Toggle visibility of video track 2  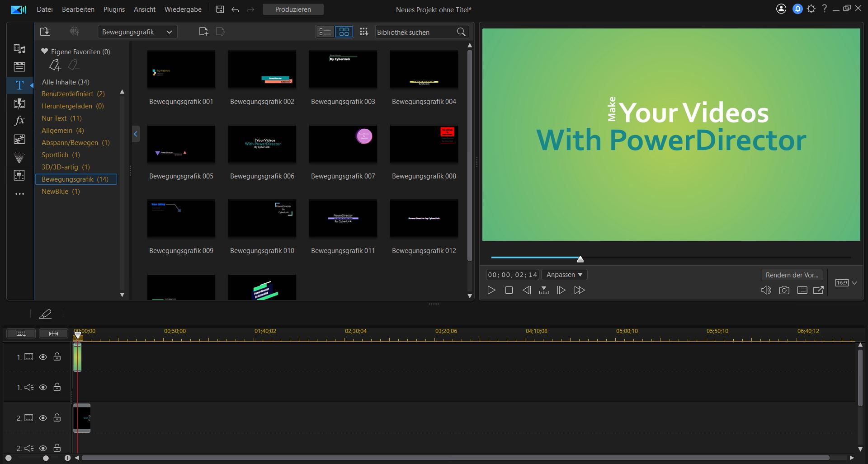[x=43, y=418]
